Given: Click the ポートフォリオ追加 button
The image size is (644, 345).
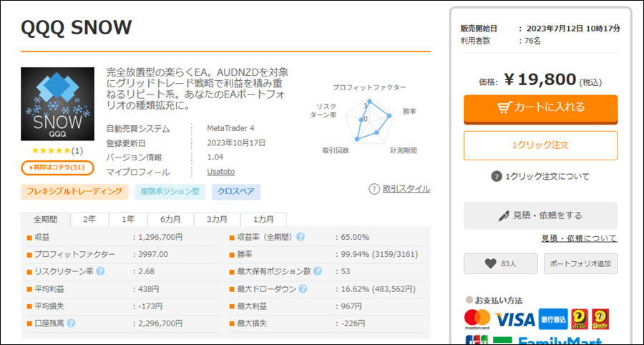Looking at the screenshot, I should click(x=581, y=263).
